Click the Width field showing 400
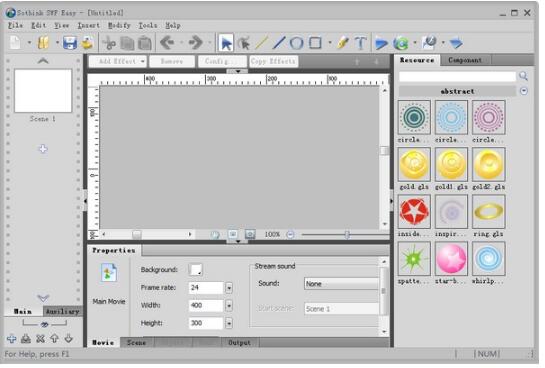The image size is (545, 368). tap(206, 305)
